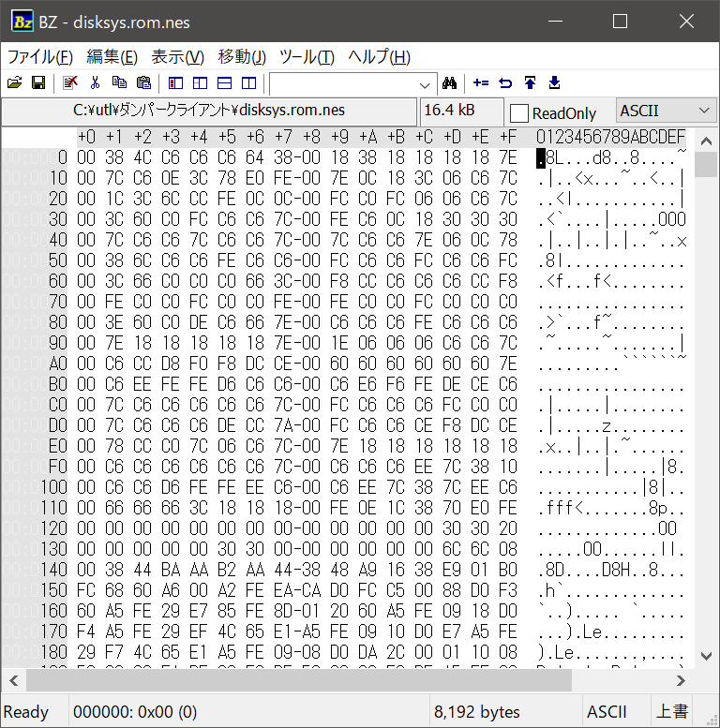
Task: Click the window resize grip corner
Action: click(712, 720)
